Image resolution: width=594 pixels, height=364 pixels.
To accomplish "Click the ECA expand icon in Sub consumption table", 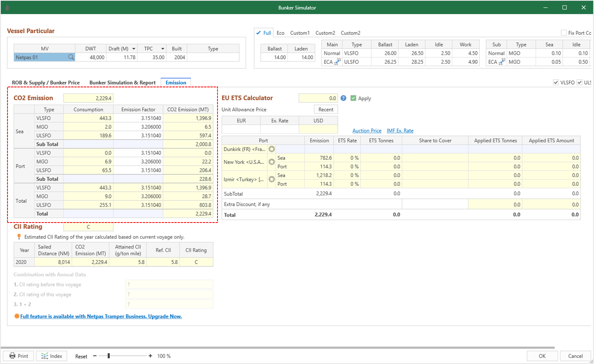I will 502,62.
